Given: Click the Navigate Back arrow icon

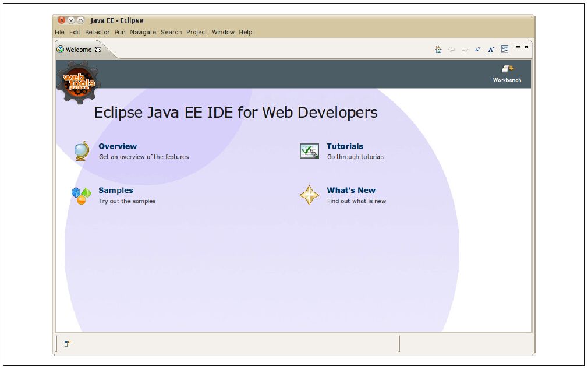Looking at the screenshot, I should pyautogui.click(x=452, y=50).
